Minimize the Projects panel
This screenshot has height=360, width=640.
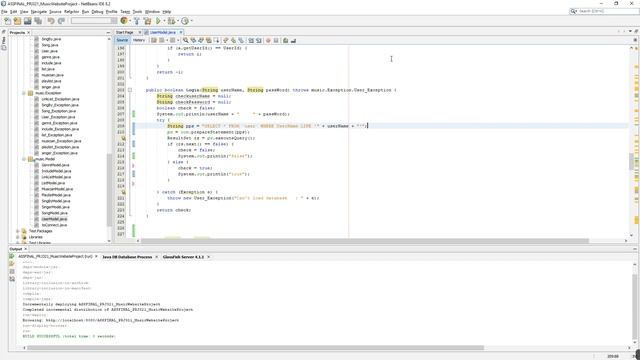pos(108,33)
